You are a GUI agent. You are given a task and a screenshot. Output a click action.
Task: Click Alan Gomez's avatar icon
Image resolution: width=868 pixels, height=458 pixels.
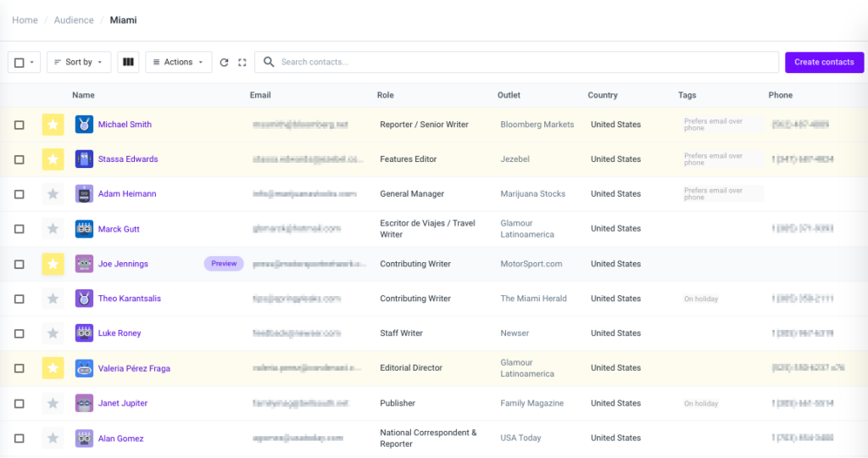click(84, 438)
